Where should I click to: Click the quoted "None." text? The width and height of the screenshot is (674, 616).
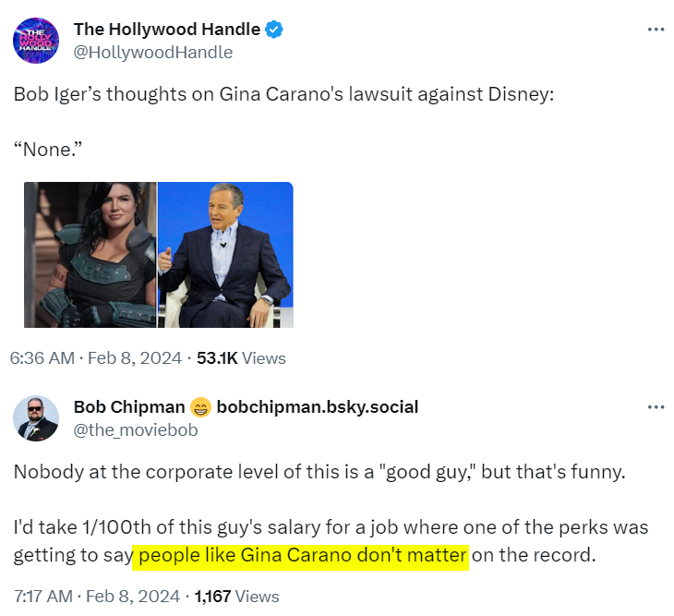pyautogui.click(x=46, y=148)
